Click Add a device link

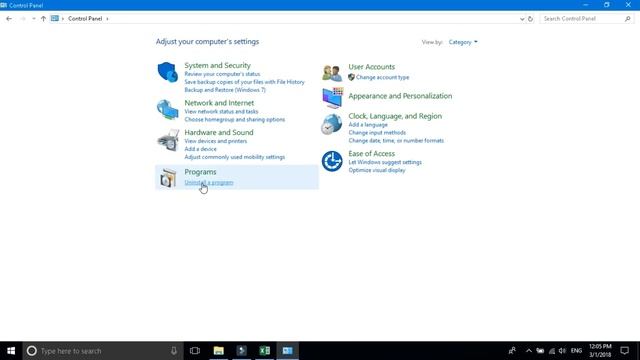[200, 149]
